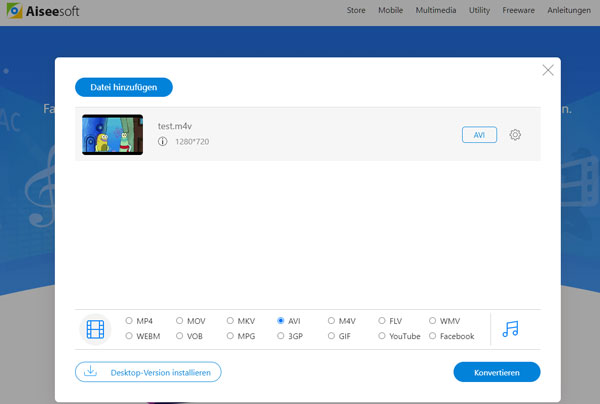Click the Datei hinzufügen button
The image size is (600, 404).
(124, 87)
